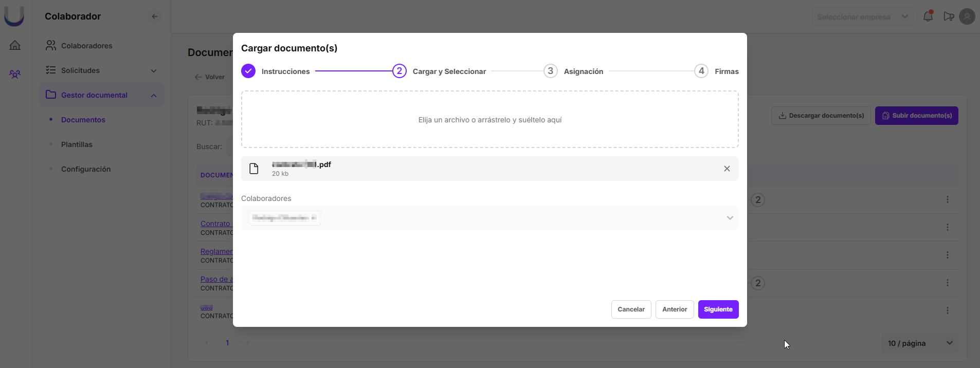The height and width of the screenshot is (368, 980).
Task: Click the Cancelar button
Action: pos(631,309)
